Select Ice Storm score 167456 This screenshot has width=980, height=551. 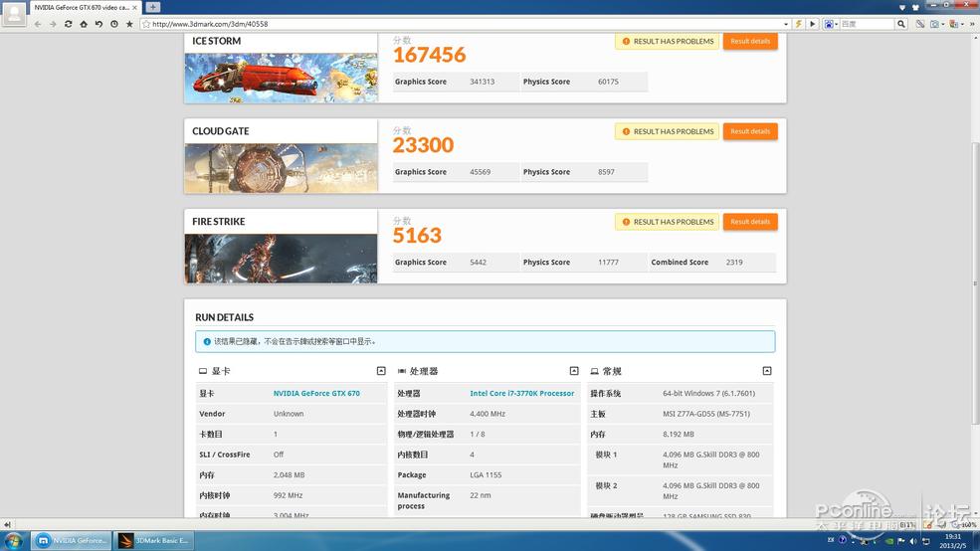click(x=430, y=55)
